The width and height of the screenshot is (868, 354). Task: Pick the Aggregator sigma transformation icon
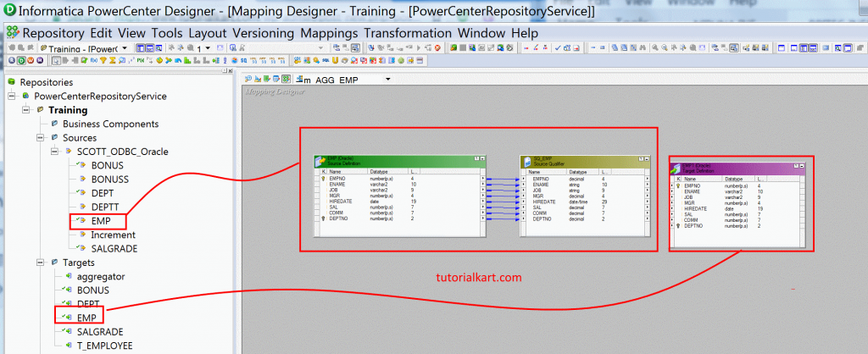coord(113,60)
